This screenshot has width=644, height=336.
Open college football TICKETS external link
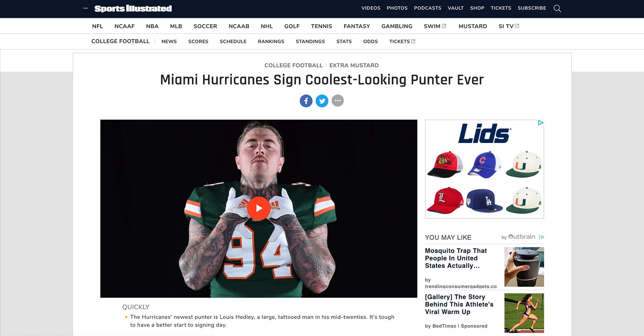(402, 42)
